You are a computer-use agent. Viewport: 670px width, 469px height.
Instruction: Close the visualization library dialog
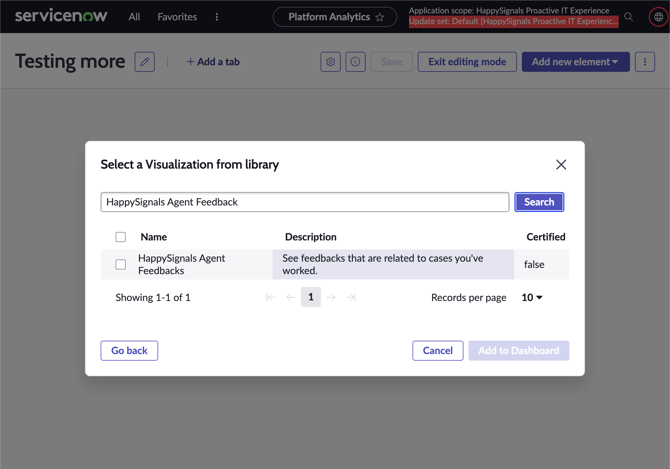tap(561, 164)
